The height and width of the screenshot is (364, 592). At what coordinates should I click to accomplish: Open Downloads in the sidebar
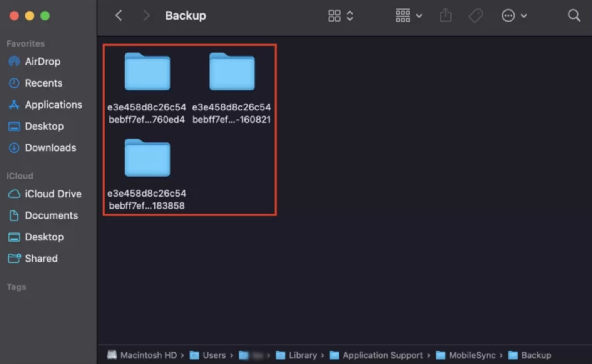pos(50,147)
